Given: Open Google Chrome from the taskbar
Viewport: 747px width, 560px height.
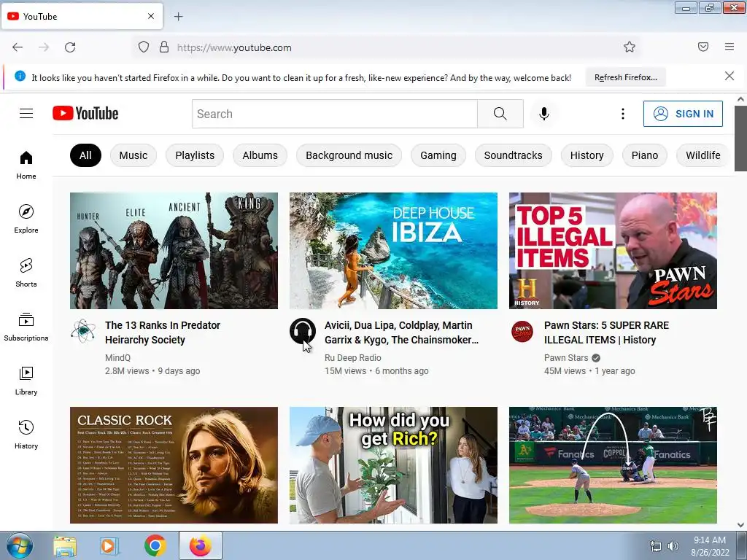Looking at the screenshot, I should point(155,546).
